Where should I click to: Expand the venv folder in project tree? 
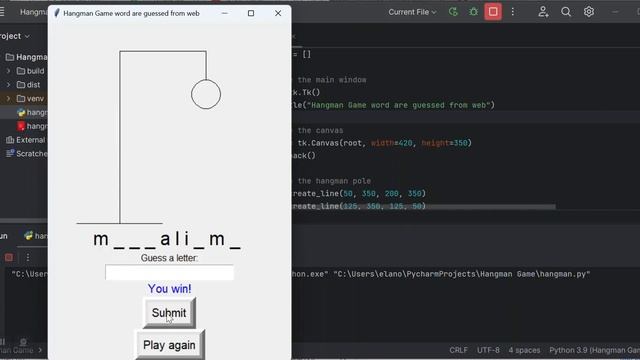tap(8, 99)
